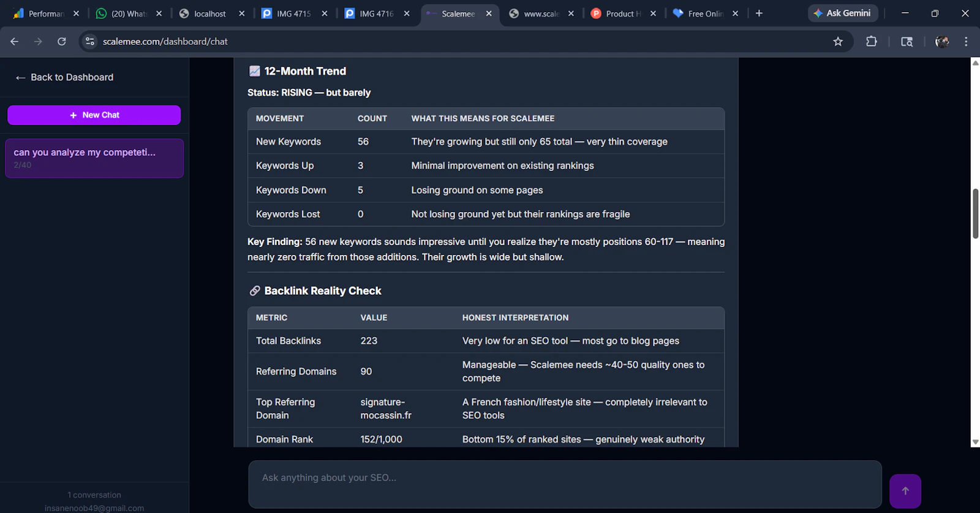Click the domain rank value 152/1,000

pos(382,439)
